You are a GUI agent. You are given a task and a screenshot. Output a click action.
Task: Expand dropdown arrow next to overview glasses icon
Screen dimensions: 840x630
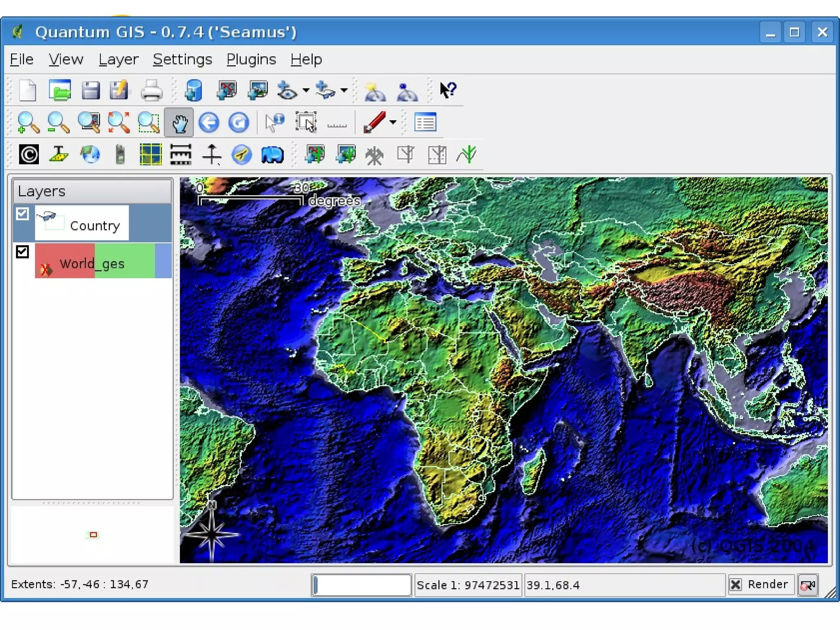pyautogui.click(x=344, y=90)
